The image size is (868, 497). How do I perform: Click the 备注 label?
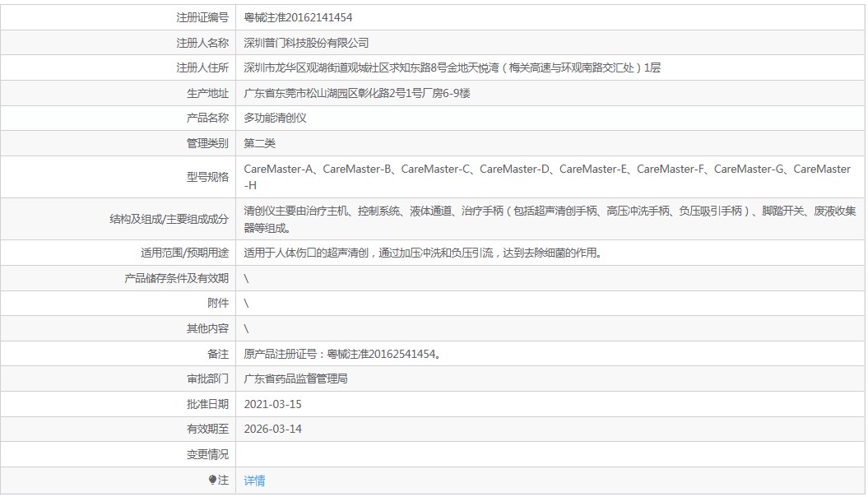pos(217,354)
